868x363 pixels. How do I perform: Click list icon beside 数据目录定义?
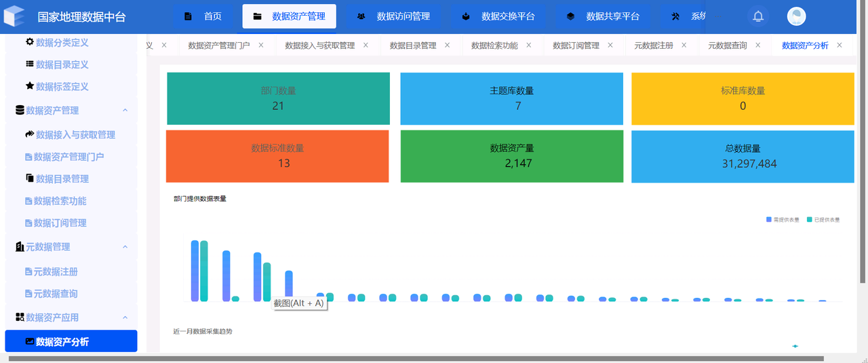(29, 64)
